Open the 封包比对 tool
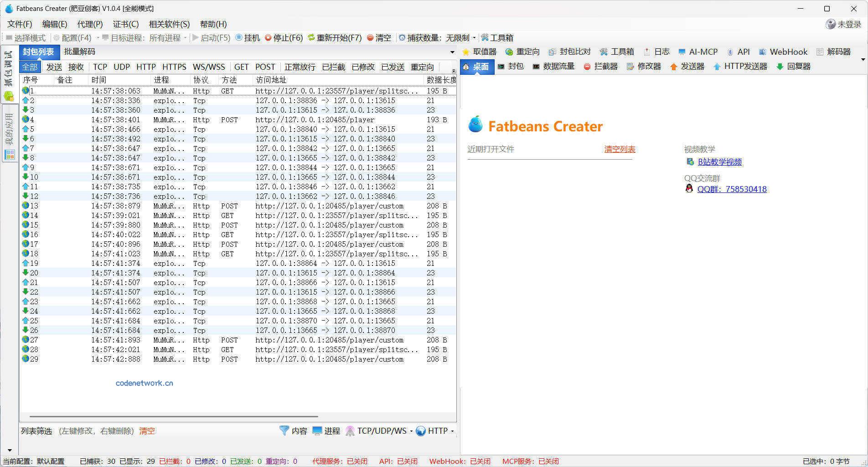Image resolution: width=868 pixels, height=467 pixels. click(x=569, y=52)
